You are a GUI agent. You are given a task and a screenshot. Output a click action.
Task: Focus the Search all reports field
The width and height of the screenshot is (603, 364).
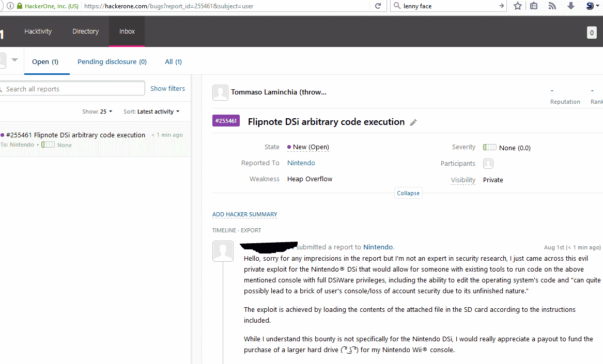pos(72,88)
